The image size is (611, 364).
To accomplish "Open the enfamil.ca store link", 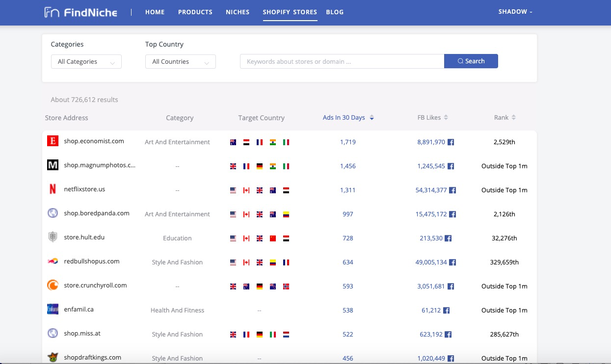I will 79,310.
